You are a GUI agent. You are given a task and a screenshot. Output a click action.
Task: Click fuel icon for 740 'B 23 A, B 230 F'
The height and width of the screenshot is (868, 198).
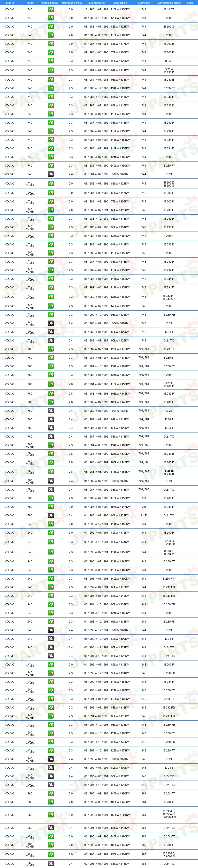point(51,71)
